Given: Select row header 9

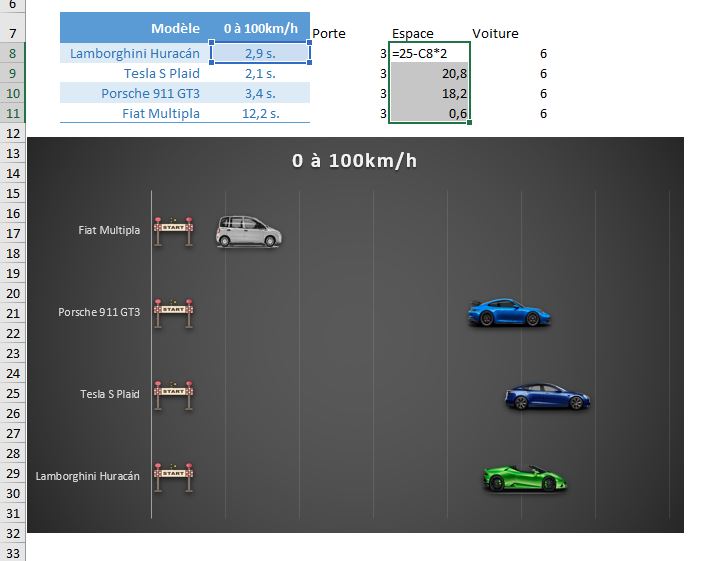Looking at the screenshot, I should click(x=13, y=73).
